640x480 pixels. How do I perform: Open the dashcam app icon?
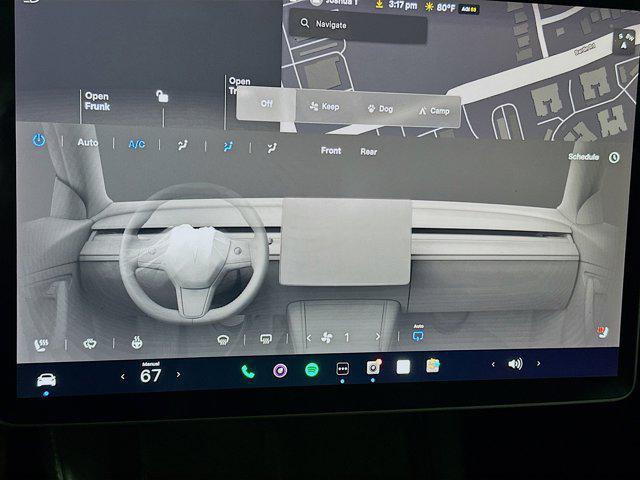click(x=373, y=367)
